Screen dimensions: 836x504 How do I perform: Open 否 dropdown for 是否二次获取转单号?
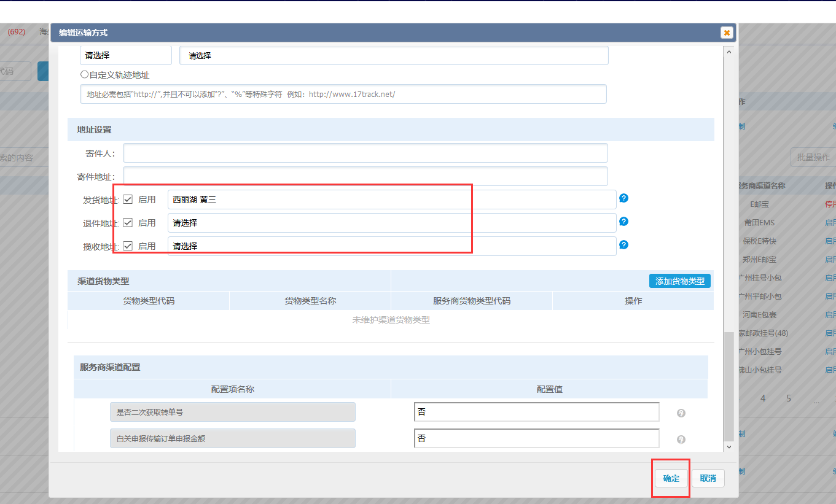[x=536, y=412]
